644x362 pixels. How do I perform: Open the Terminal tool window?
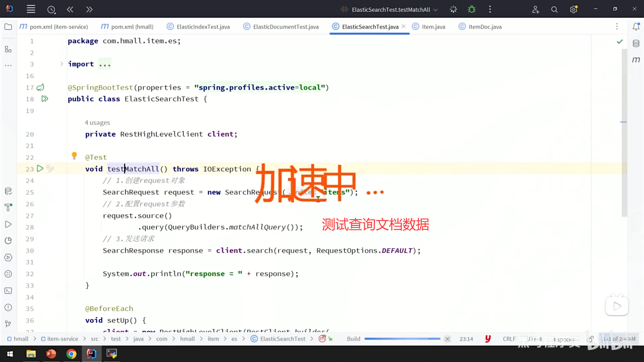tap(8, 291)
